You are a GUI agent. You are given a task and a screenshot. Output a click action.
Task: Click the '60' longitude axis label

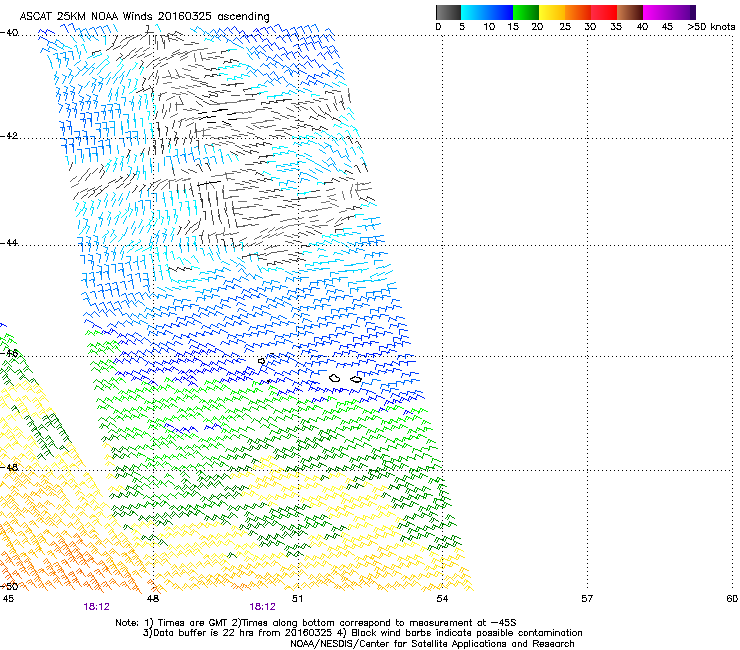pos(732,599)
